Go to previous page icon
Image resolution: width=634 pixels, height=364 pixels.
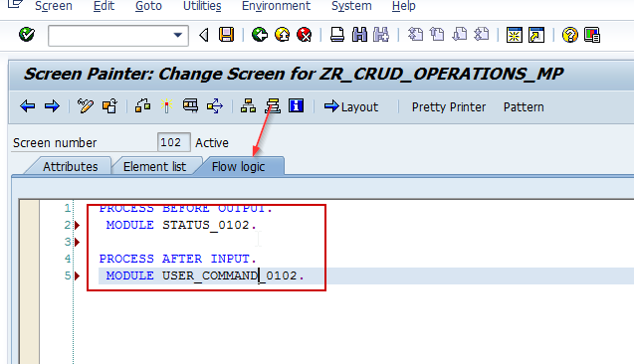click(x=437, y=35)
